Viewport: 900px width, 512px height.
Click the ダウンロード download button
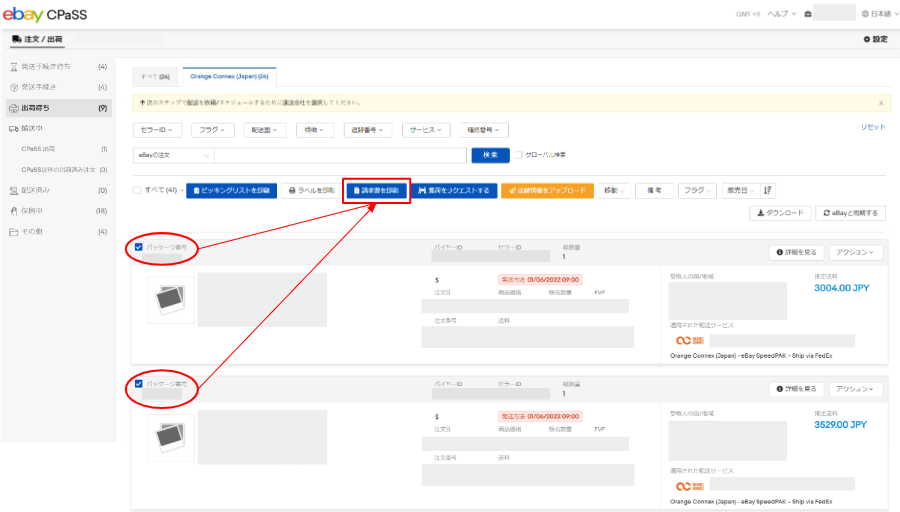click(x=779, y=213)
